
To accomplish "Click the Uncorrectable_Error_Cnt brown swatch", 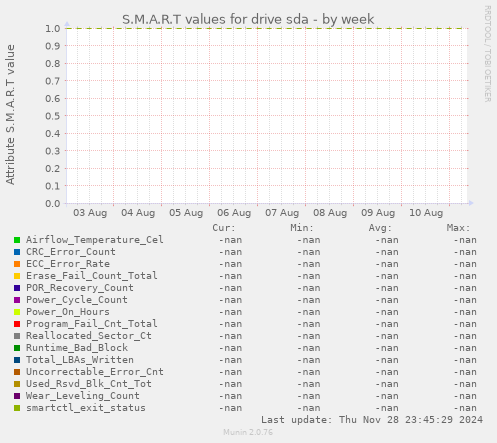I will (17, 372).
